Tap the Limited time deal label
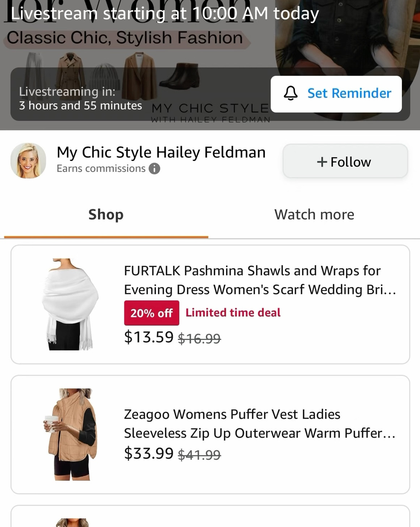This screenshot has height=527, width=420. pos(233,312)
